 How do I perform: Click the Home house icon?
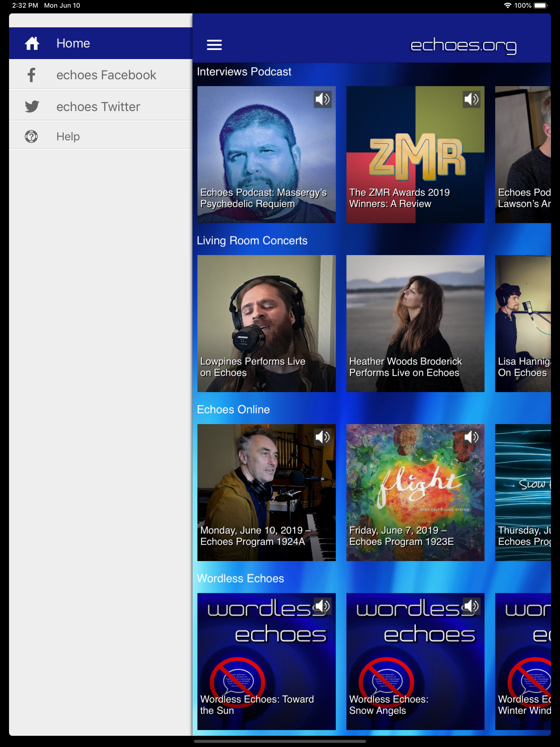pos(32,43)
